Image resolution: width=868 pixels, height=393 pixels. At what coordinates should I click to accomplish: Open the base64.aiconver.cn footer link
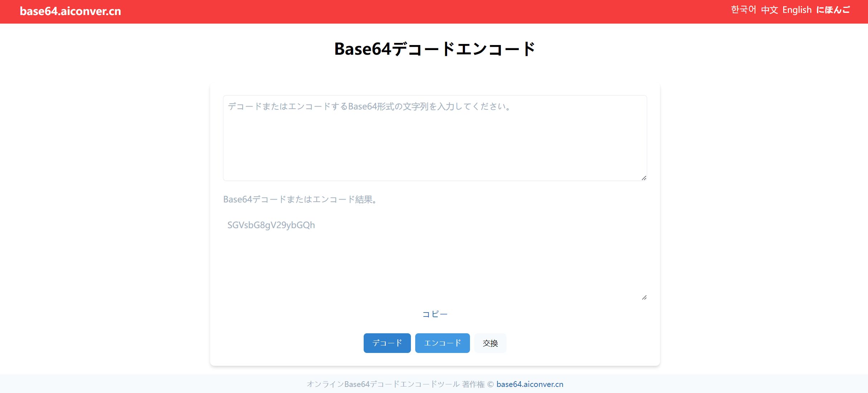tap(529, 384)
